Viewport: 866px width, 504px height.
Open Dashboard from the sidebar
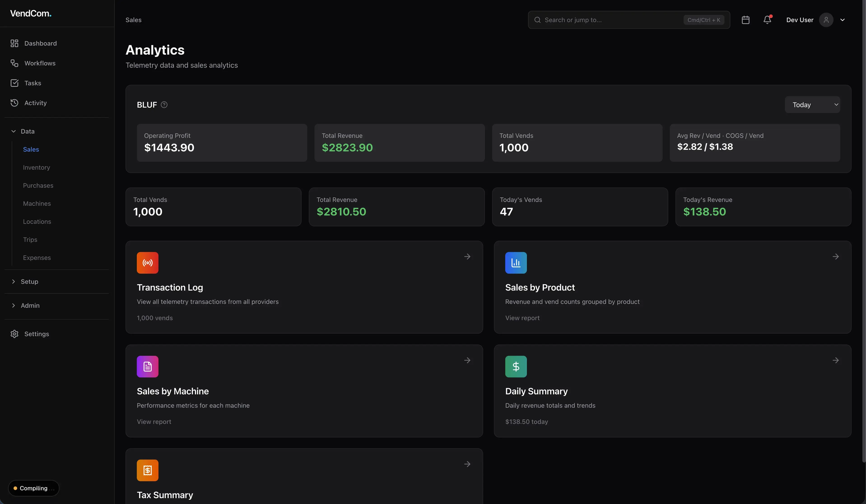coord(40,43)
